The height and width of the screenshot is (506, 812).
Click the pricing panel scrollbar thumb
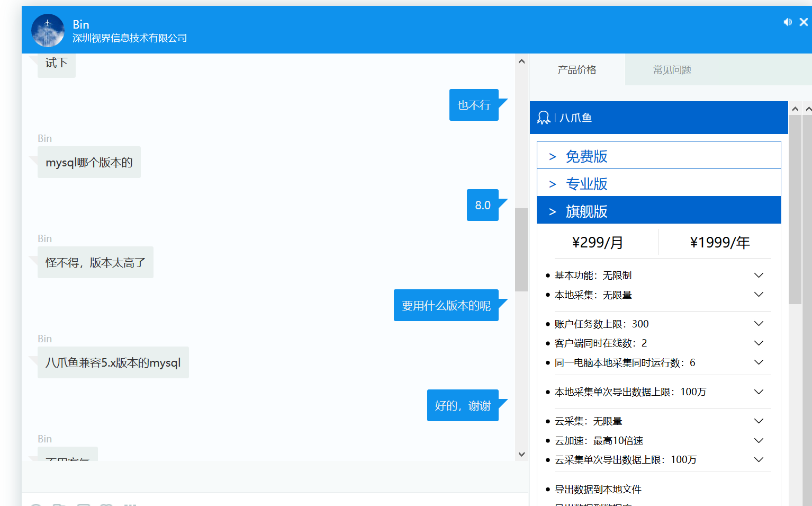(x=795, y=210)
